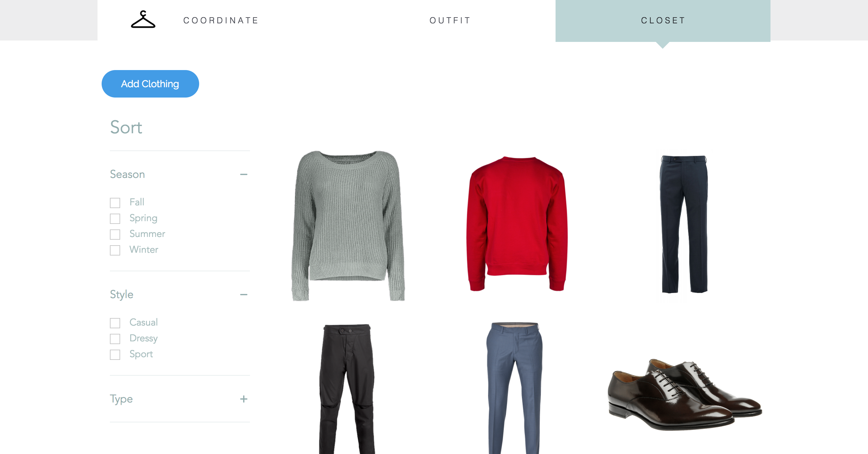Tick the Summer checkbox
The width and height of the screenshot is (868, 454).
click(x=115, y=234)
